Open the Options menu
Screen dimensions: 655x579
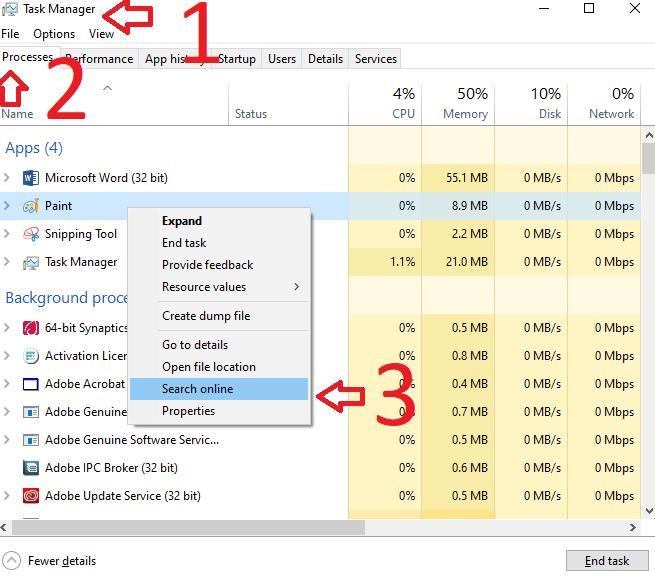tap(54, 34)
